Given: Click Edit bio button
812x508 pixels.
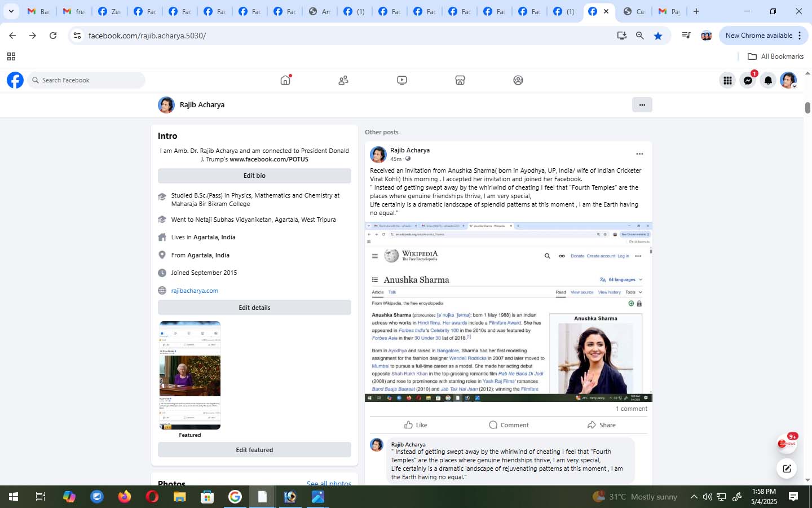Looking at the screenshot, I should (254, 176).
